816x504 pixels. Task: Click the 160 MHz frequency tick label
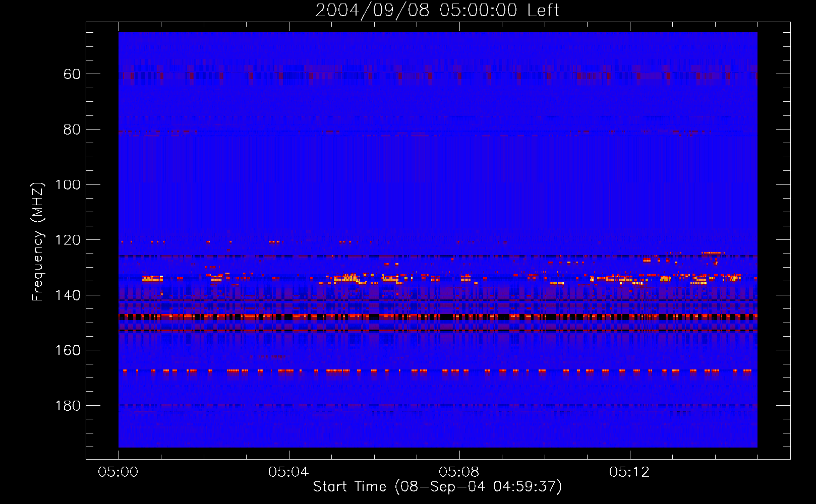[x=68, y=350]
